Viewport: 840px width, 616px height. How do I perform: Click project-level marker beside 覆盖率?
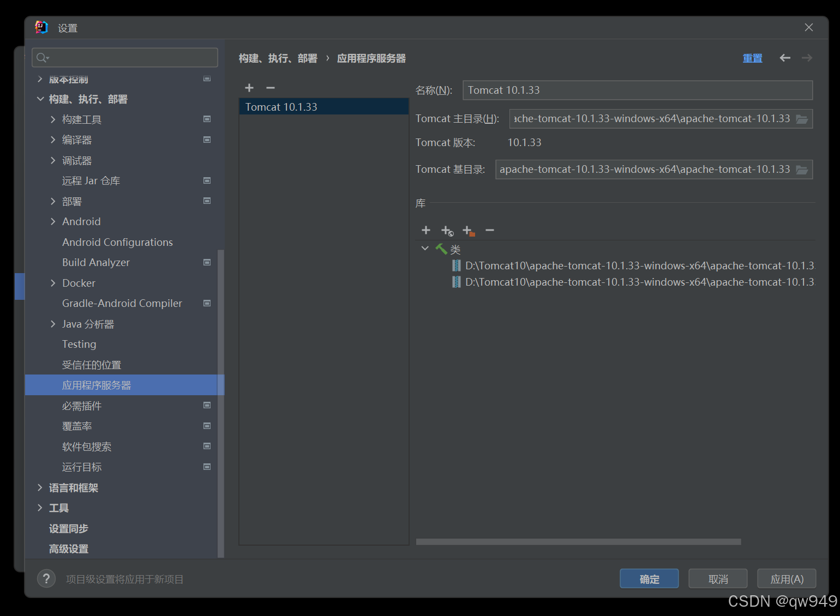click(207, 426)
